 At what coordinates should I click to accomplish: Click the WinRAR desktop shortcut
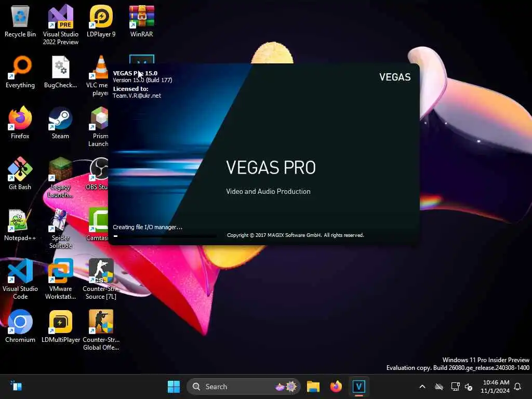click(x=141, y=21)
